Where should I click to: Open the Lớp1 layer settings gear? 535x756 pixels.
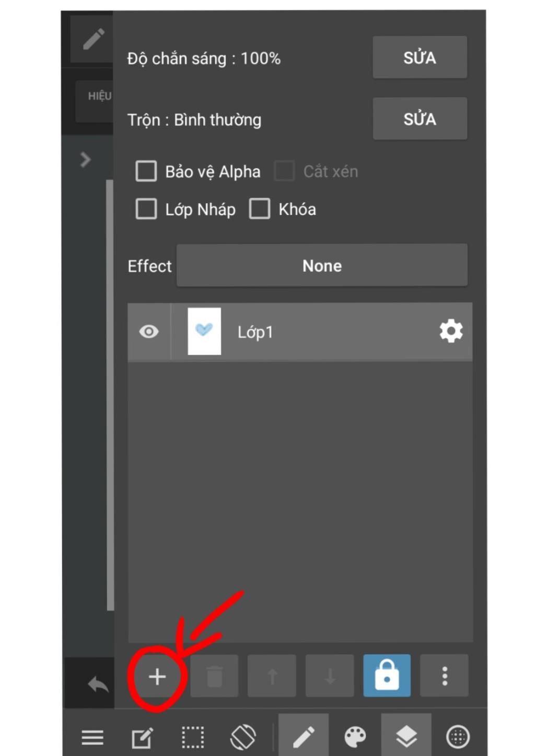point(451,331)
